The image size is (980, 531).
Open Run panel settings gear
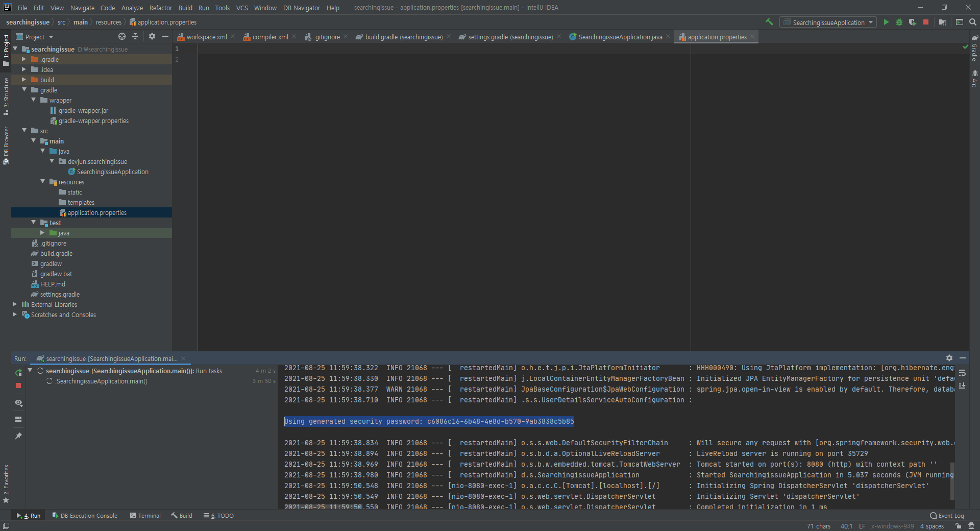pos(949,358)
